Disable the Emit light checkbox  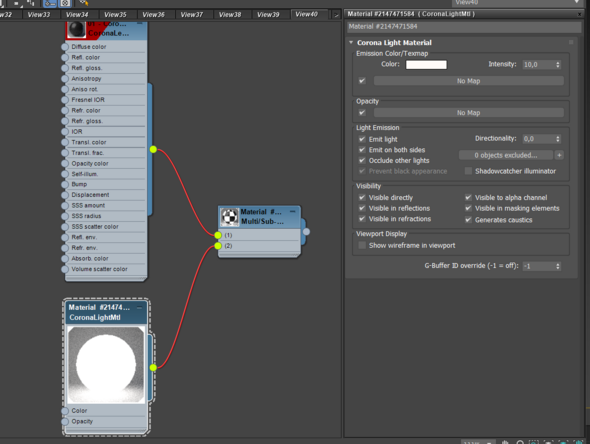[x=362, y=139]
